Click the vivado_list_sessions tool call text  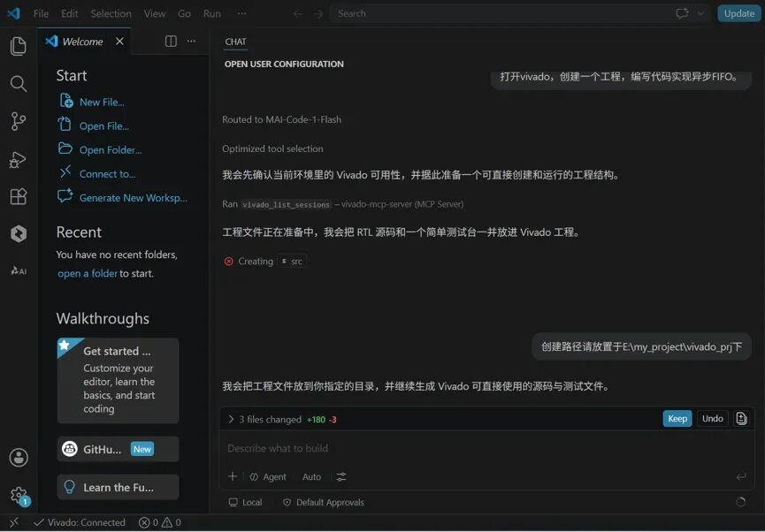coord(286,205)
